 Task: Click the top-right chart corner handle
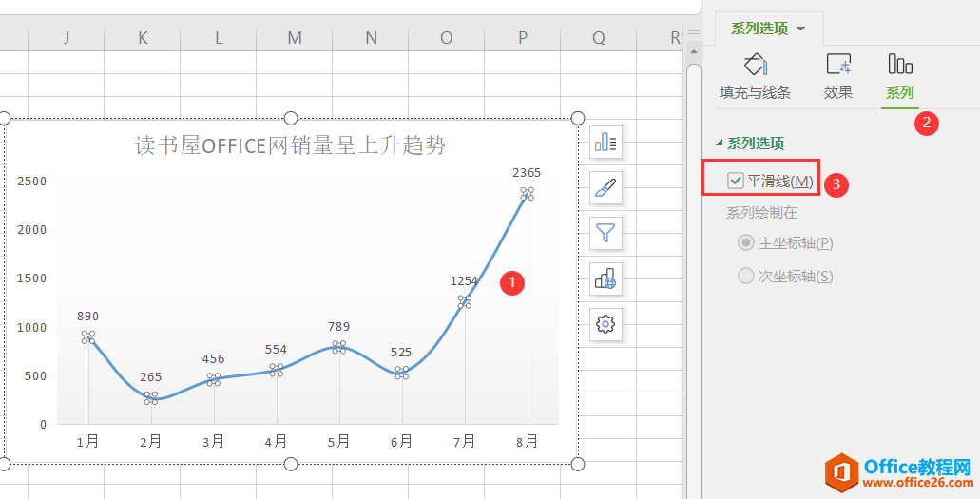click(578, 118)
